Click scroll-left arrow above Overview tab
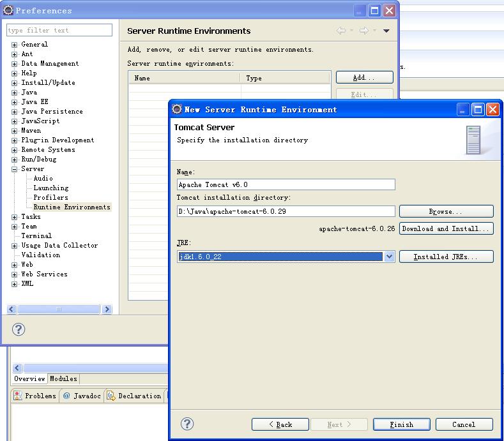The width and height of the screenshot is (504, 441). (17, 368)
